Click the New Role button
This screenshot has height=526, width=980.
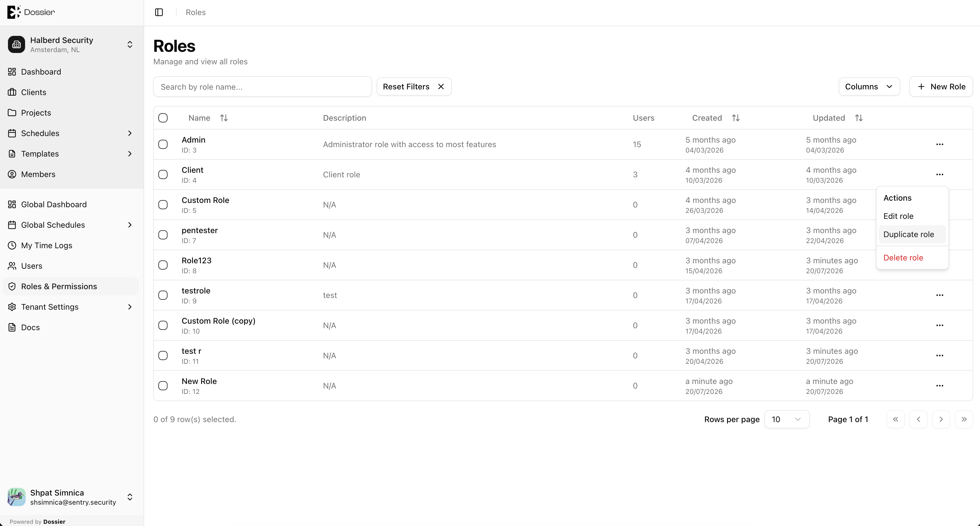click(x=941, y=87)
